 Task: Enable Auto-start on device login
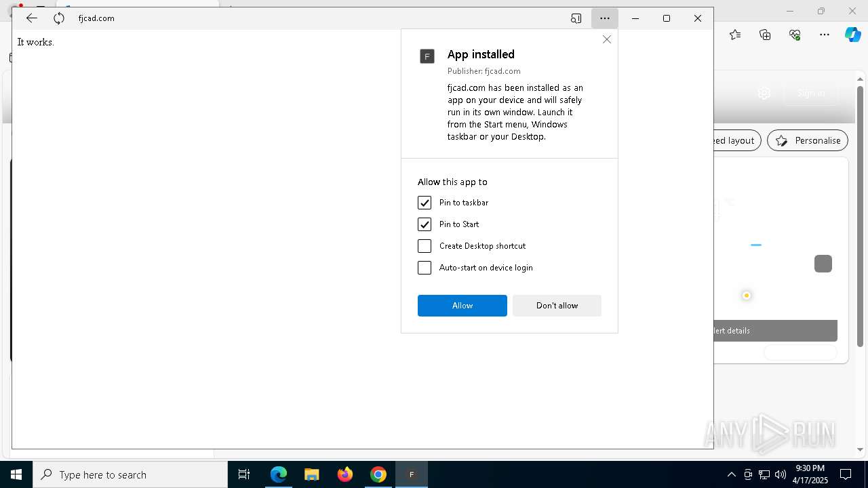[425, 268]
